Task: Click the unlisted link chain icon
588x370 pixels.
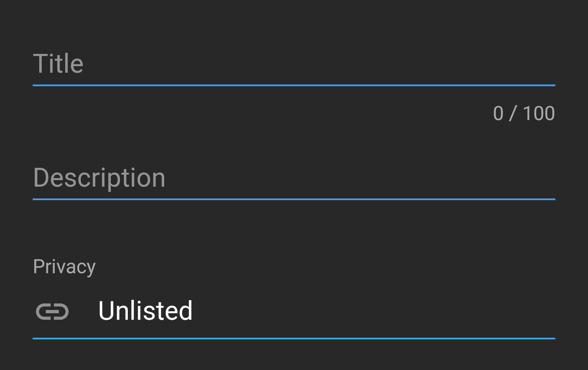Action: pyautogui.click(x=52, y=312)
